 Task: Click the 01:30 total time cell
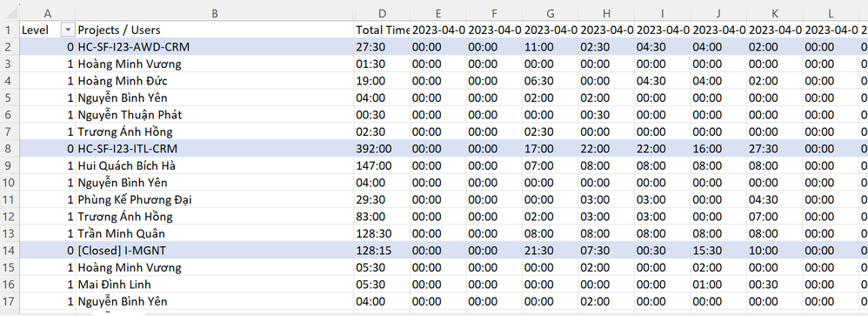382,64
